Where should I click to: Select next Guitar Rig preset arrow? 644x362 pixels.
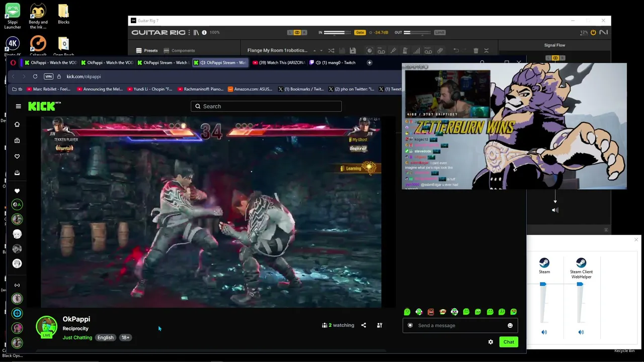click(321, 51)
